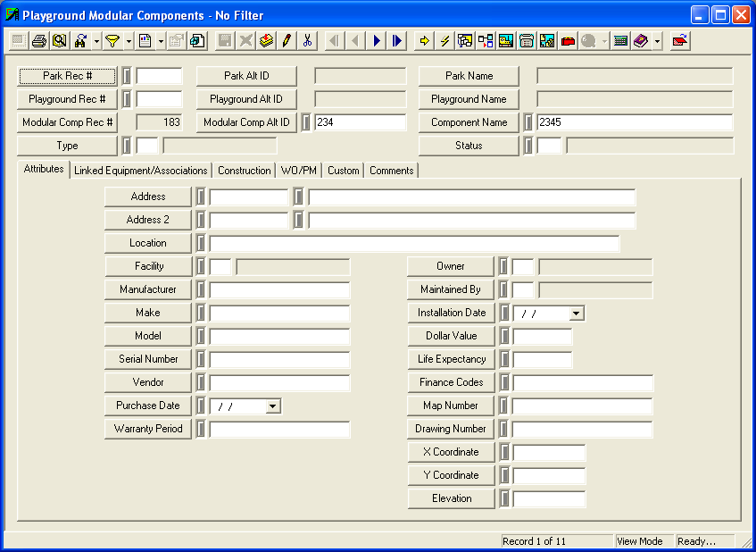This screenshot has height=552, width=756.
Task: Click the yellow right-arrow toolbar icon
Action: click(424, 41)
